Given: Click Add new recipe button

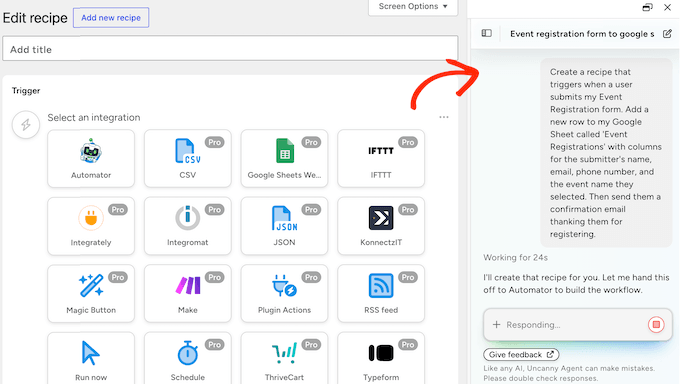Looking at the screenshot, I should pos(111,18).
